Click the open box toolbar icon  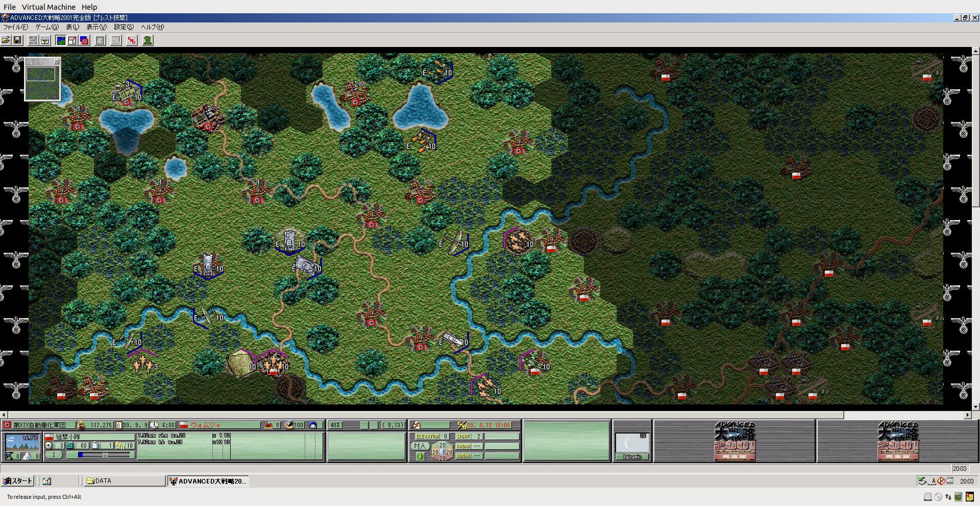pyautogui.click(x=45, y=40)
